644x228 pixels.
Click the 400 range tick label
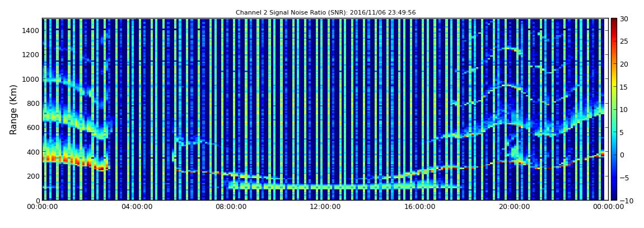pyautogui.click(x=33, y=152)
